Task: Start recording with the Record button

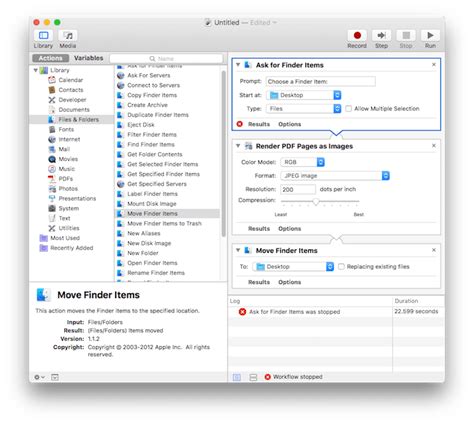Action: (357, 35)
